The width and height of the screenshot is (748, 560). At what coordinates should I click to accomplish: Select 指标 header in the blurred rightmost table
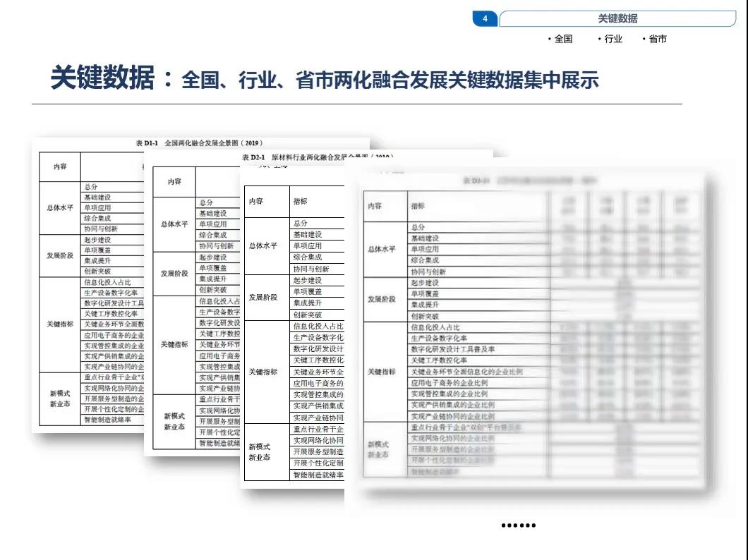pyautogui.click(x=478, y=206)
